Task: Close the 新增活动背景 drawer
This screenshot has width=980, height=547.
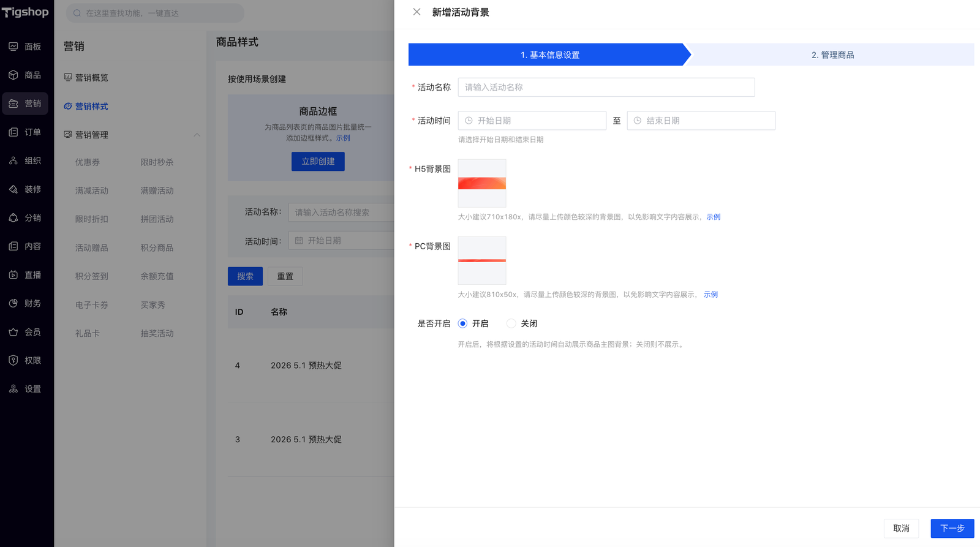Action: click(x=417, y=12)
